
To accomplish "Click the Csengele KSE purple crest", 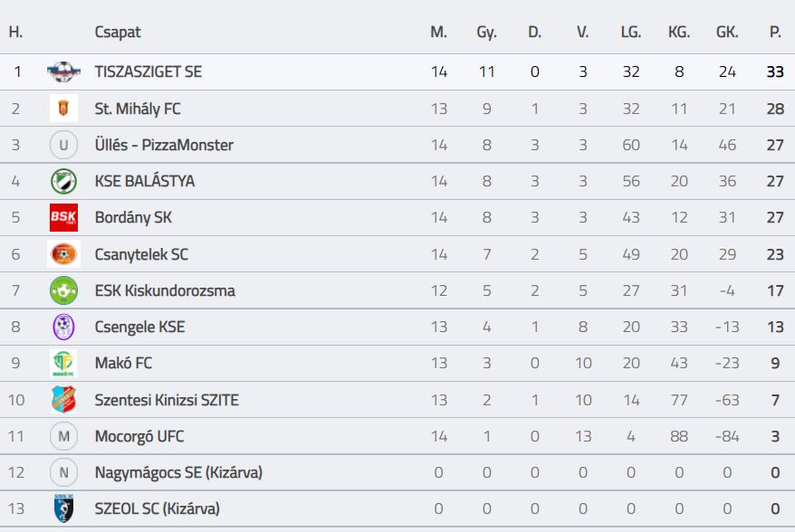I will tap(63, 327).
